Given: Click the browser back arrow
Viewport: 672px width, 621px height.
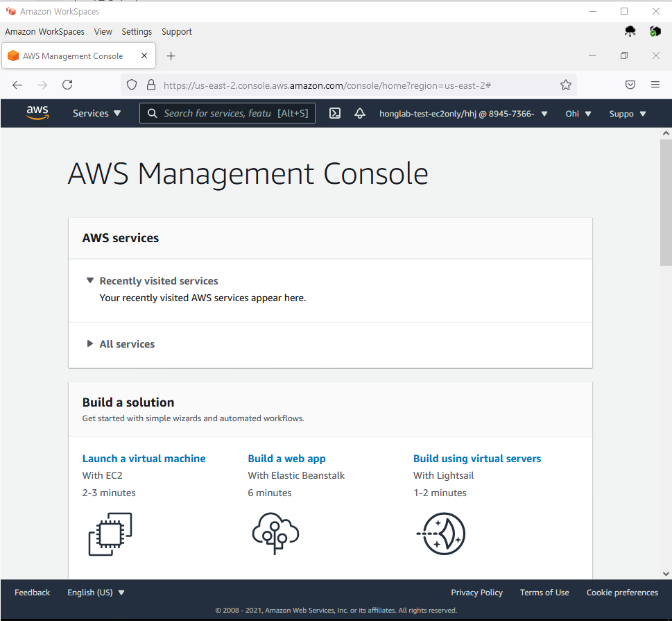Looking at the screenshot, I should point(17,85).
